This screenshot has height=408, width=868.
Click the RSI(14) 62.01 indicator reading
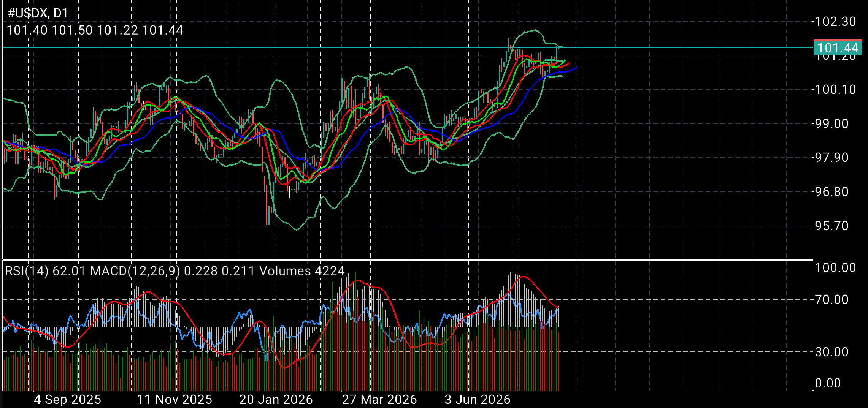click(x=46, y=271)
